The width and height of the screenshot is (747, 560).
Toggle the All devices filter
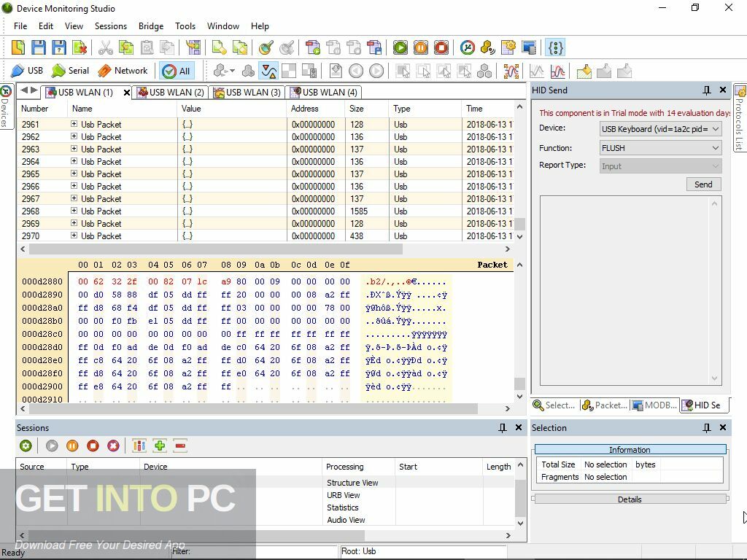(x=177, y=71)
